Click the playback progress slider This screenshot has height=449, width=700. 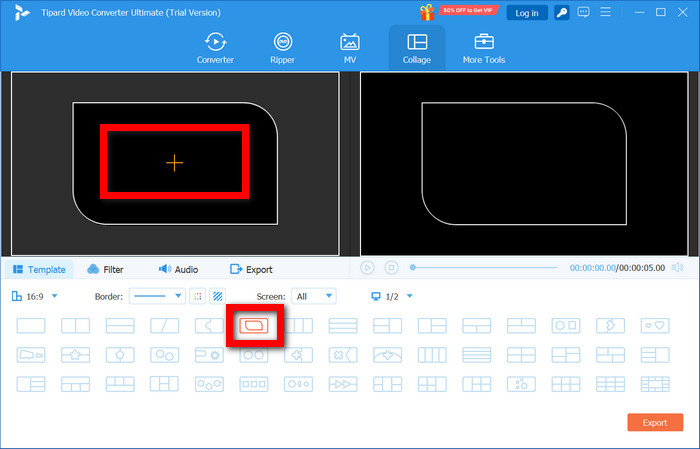click(x=485, y=268)
